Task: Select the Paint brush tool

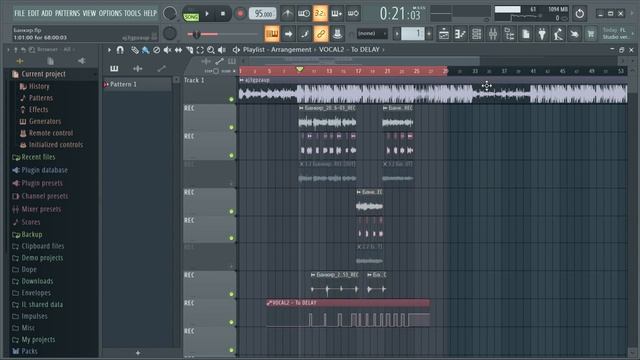Action: point(145,50)
